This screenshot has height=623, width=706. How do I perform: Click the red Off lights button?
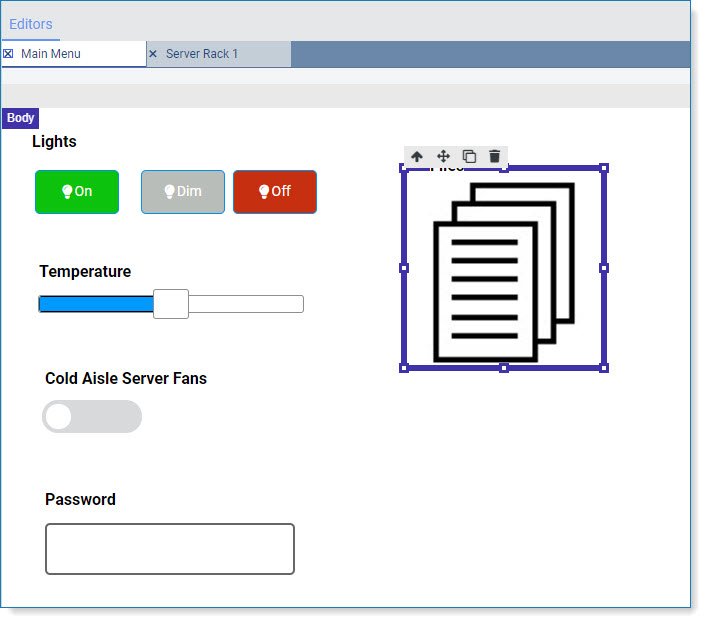click(x=275, y=192)
